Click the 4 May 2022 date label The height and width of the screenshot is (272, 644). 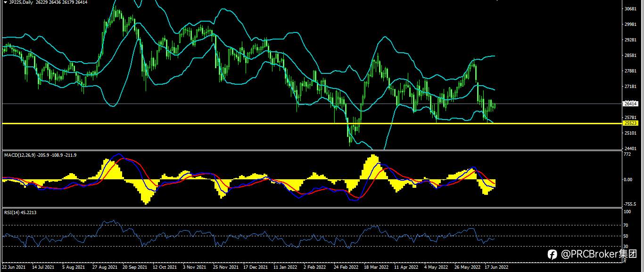(x=436, y=267)
